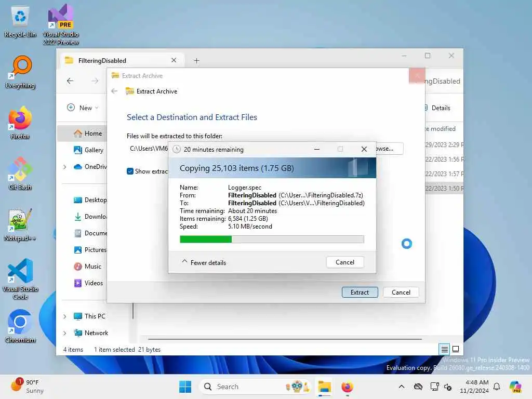Expand This PC tree node
This screenshot has height=399, width=532.
click(x=64, y=316)
